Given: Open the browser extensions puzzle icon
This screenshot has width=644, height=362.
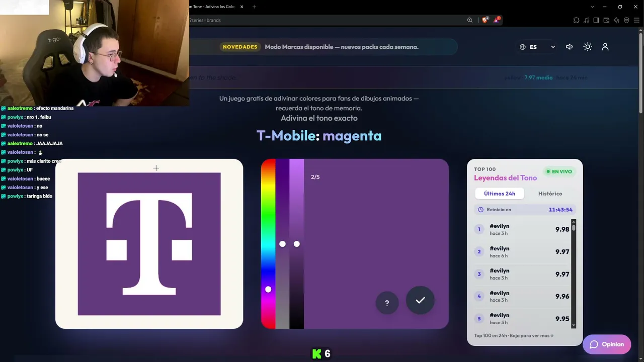Looking at the screenshot, I should [576, 20].
